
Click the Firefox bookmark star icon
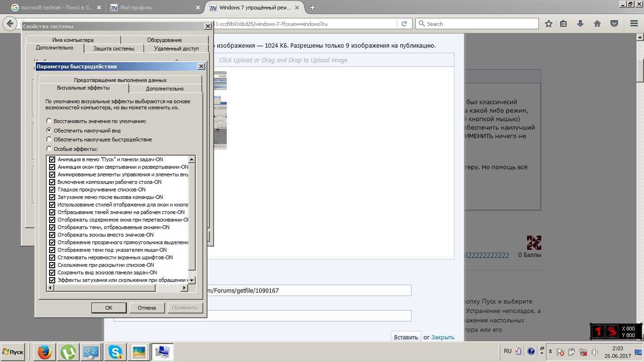[549, 24]
